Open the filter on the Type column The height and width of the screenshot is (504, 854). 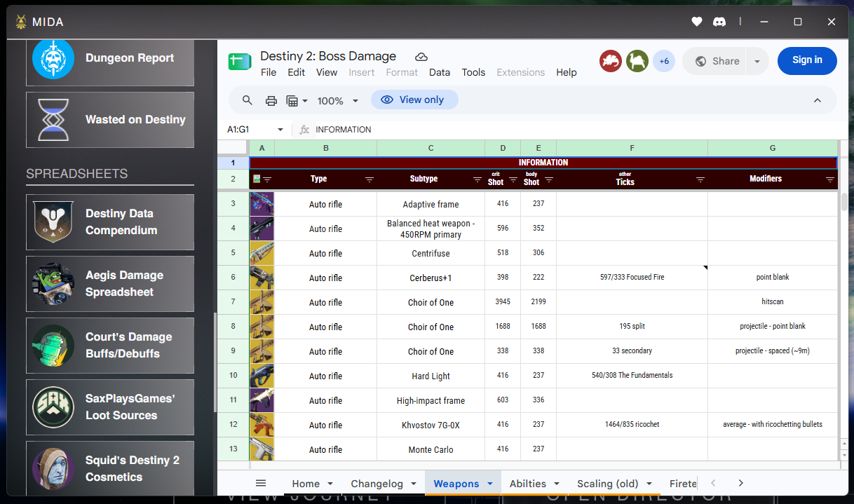point(370,179)
